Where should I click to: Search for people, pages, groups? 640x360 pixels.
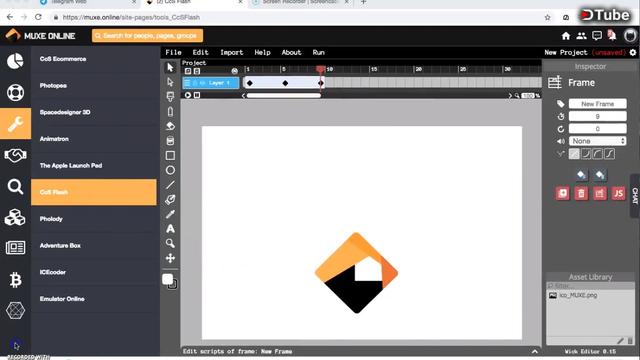147,36
